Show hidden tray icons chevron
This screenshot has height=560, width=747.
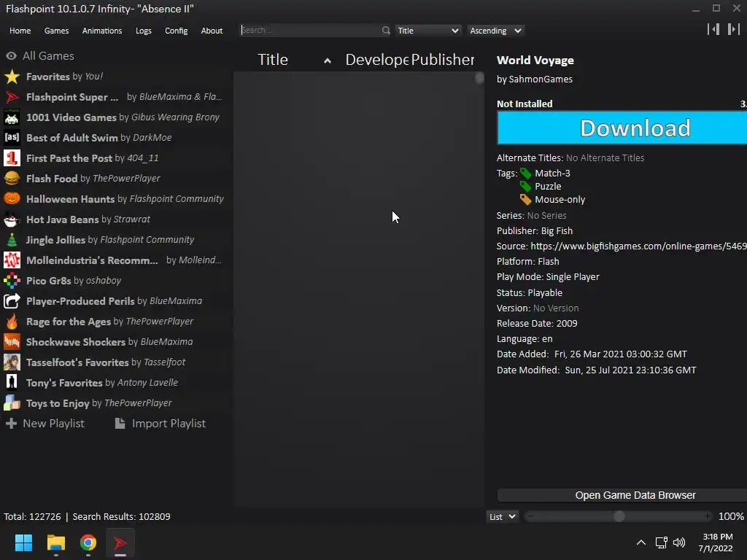pyautogui.click(x=641, y=542)
